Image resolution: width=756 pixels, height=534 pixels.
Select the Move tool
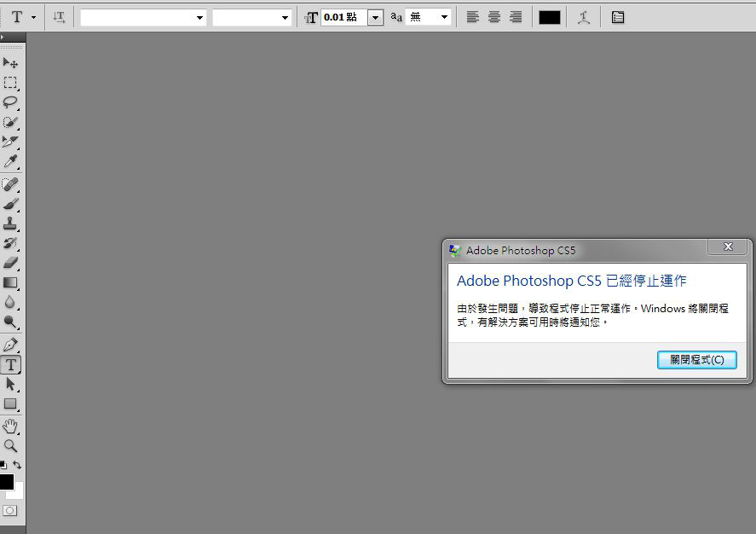pos(10,63)
